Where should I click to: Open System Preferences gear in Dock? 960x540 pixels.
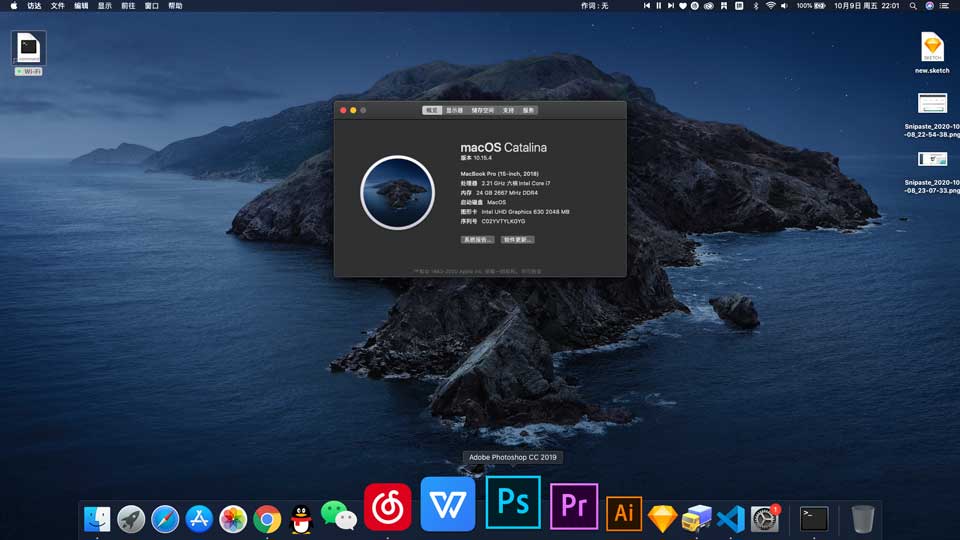point(765,519)
